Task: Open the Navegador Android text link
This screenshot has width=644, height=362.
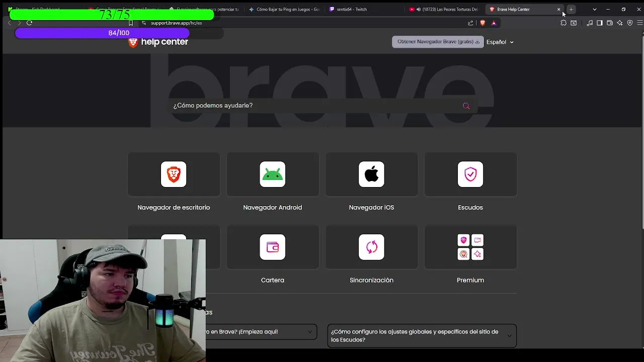Action: coord(273,207)
